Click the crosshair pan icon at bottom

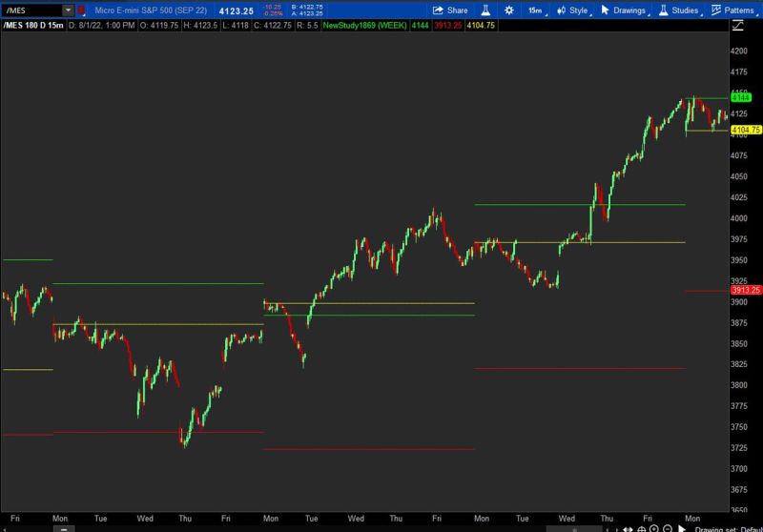pyautogui.click(x=641, y=528)
